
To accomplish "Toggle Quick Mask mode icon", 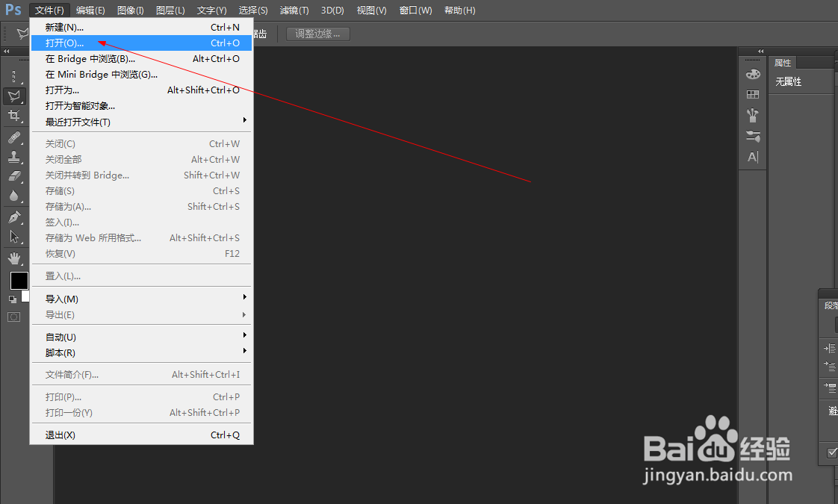I will click(x=14, y=317).
